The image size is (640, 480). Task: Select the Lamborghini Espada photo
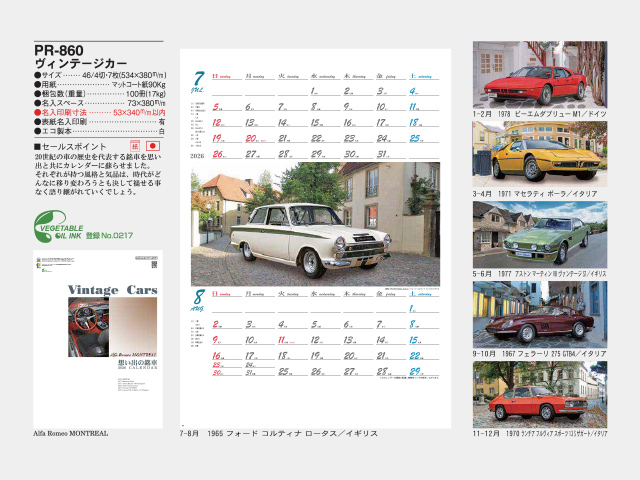tap(526, 394)
